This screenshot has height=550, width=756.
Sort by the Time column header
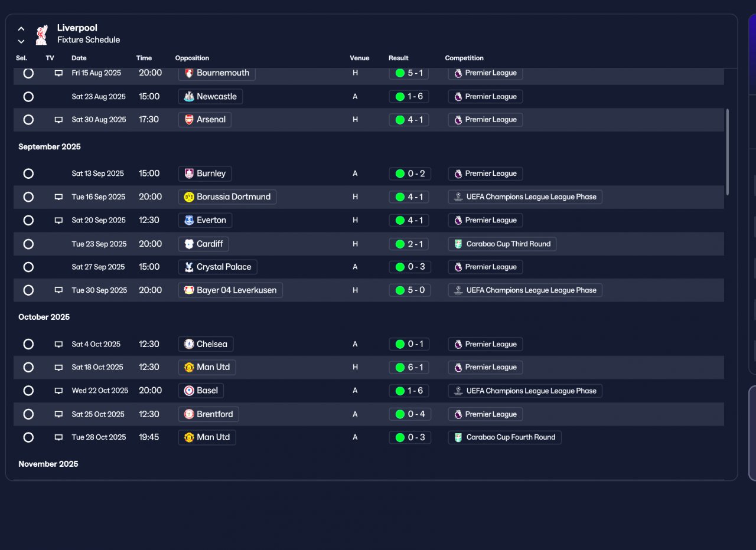coord(144,58)
